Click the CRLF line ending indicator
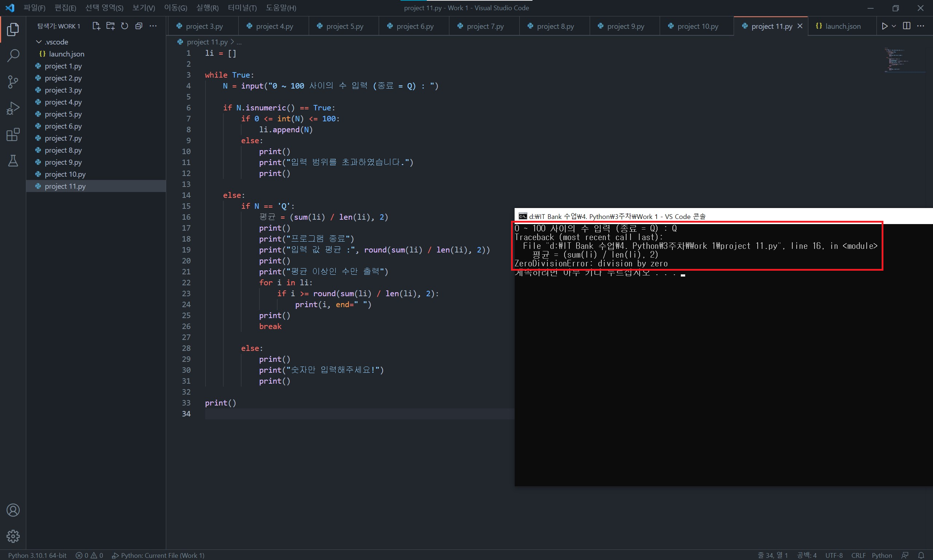Viewport: 933px width, 560px height. [x=858, y=555]
